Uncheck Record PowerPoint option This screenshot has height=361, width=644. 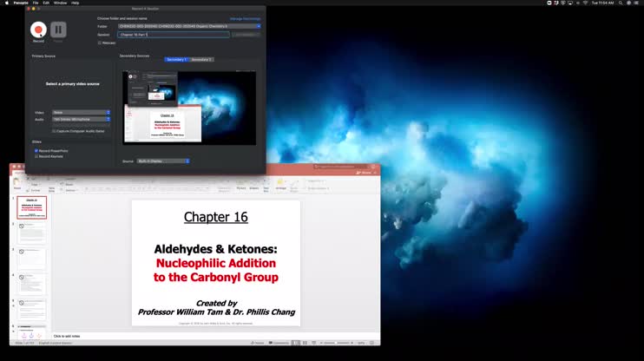click(x=36, y=150)
